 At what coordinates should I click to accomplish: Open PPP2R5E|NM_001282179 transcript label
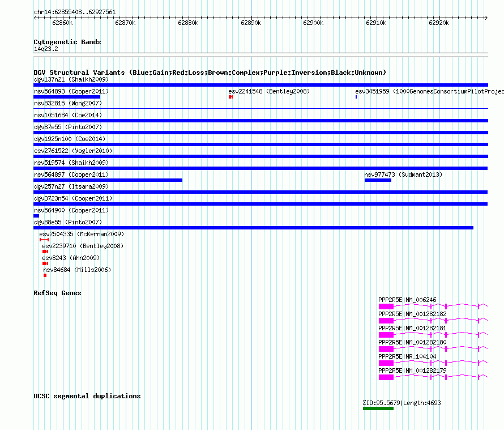coord(412,371)
